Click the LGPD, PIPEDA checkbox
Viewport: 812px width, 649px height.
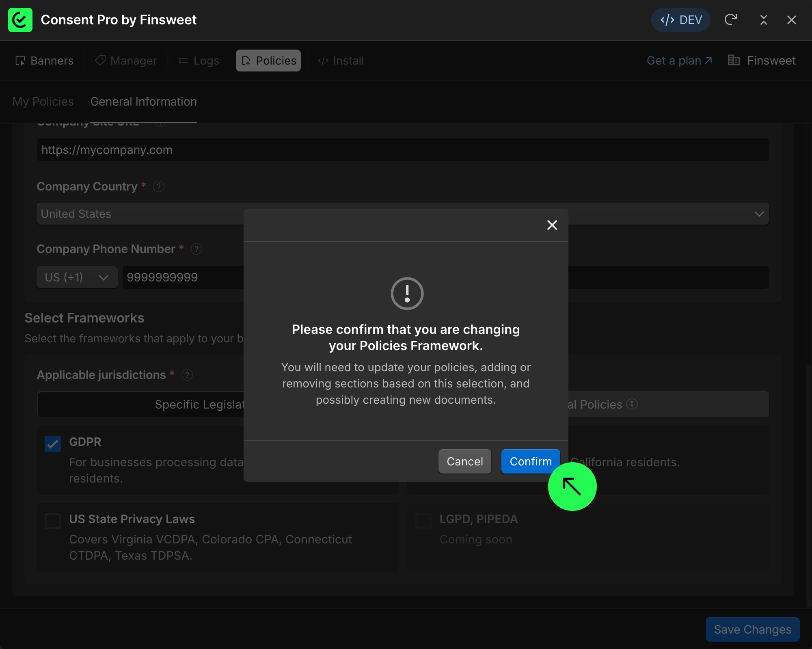[x=423, y=521]
